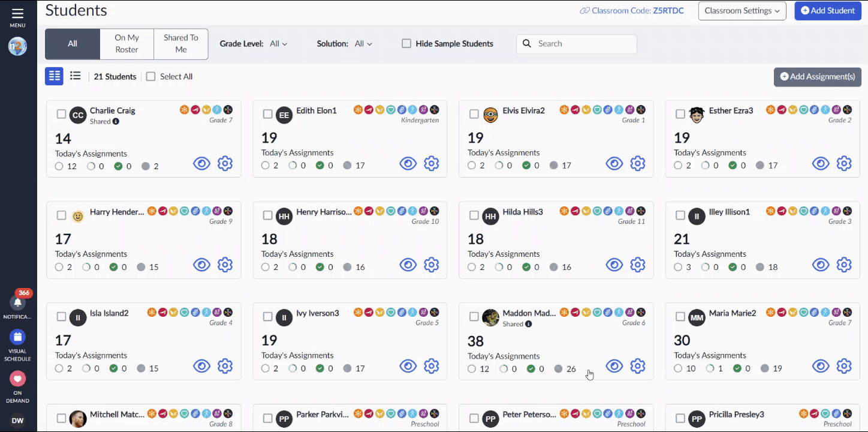View Edith Elon1 with eye icon
This screenshot has width=868, height=432.
coord(408,163)
